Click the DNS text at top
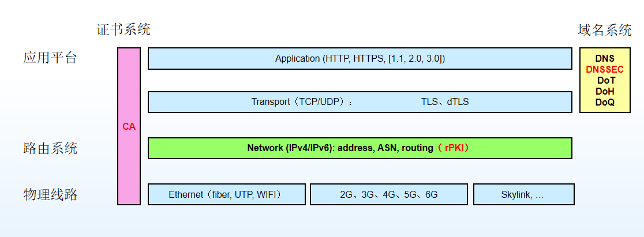 tap(605, 59)
